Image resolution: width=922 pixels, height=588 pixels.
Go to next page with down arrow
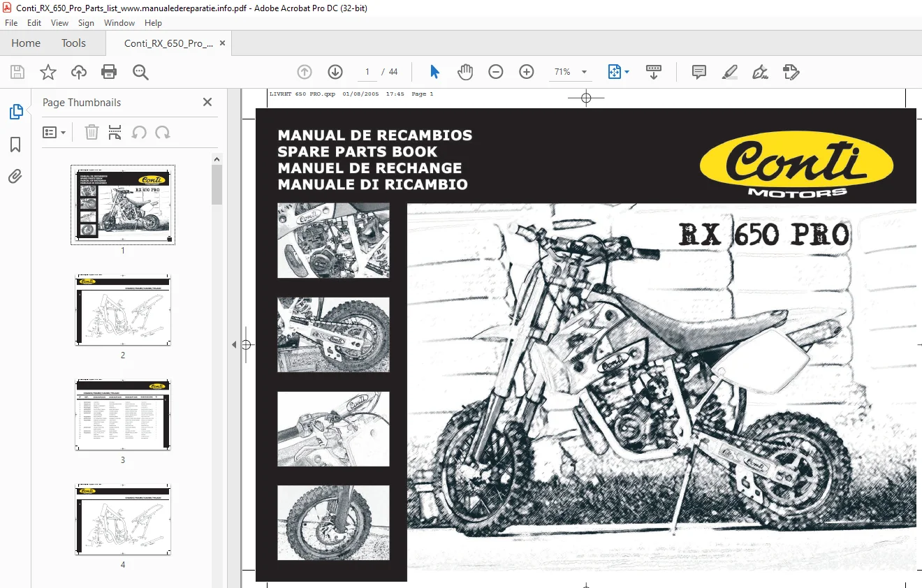(x=335, y=72)
